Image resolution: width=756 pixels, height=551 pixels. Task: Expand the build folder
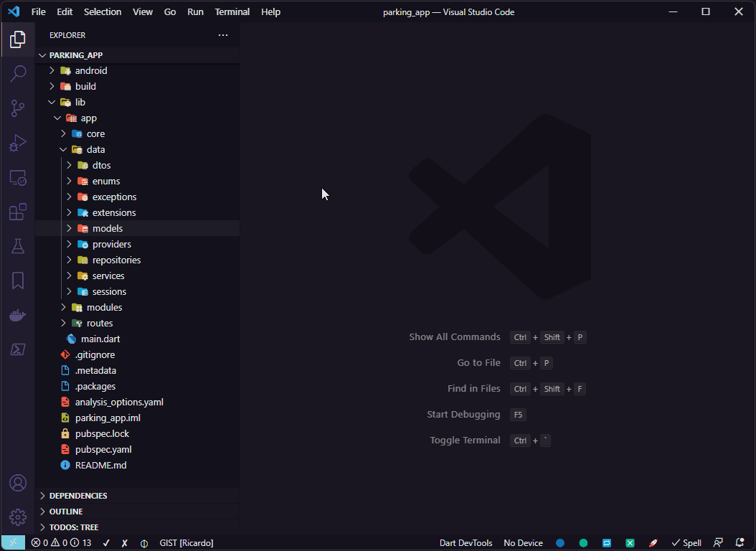tap(138, 86)
